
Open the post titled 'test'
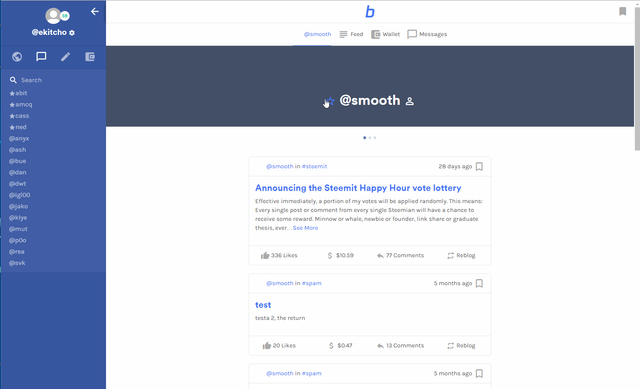coord(263,305)
